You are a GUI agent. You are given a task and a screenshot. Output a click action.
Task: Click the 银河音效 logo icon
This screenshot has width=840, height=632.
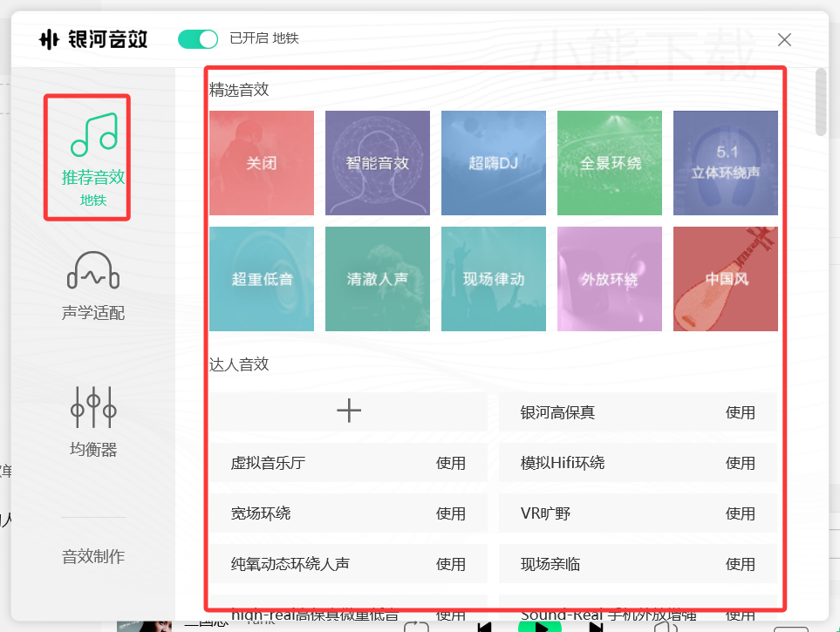(x=49, y=39)
